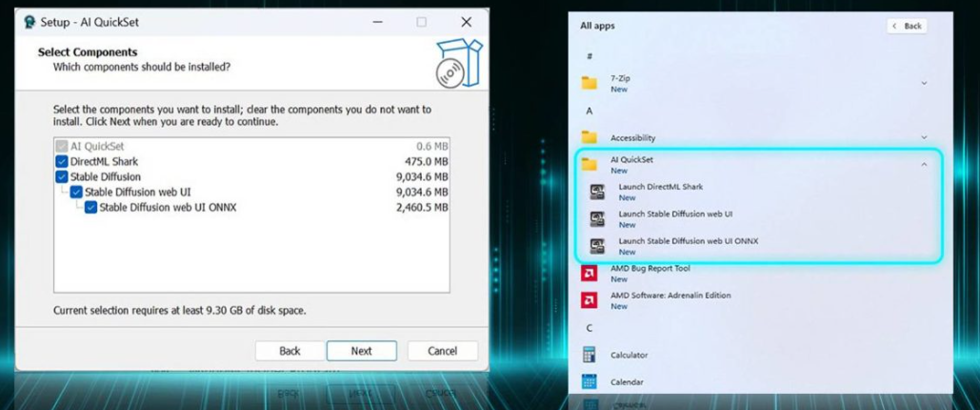The image size is (980, 410).
Task: Click Back button in All apps list
Action: coord(907,26)
